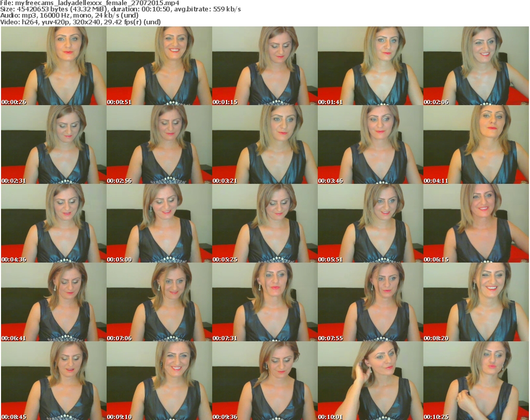Image resolution: width=530 pixels, height=420 pixels.
Task: Select the thumbnail stamped 00:09:36
Action: pos(265,381)
